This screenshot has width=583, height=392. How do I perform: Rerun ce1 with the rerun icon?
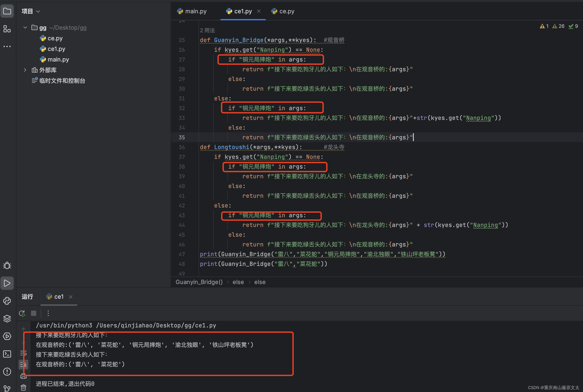coord(22,313)
